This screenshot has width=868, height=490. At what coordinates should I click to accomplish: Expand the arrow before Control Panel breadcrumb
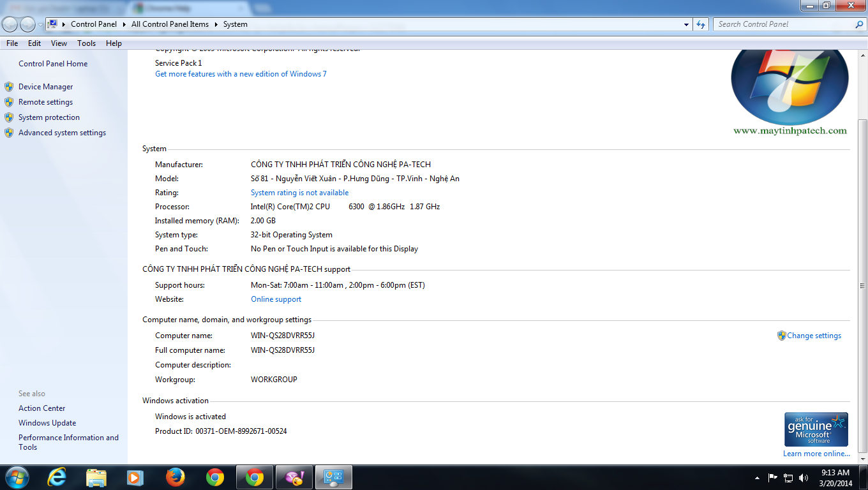click(x=64, y=24)
